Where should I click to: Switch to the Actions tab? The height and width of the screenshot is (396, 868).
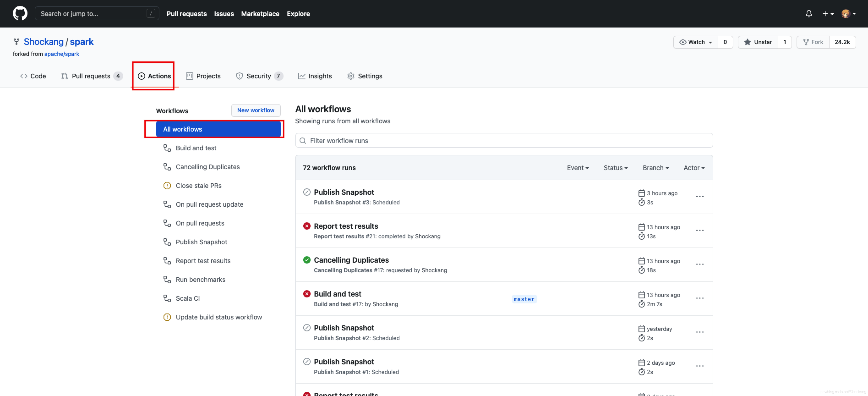pyautogui.click(x=154, y=76)
